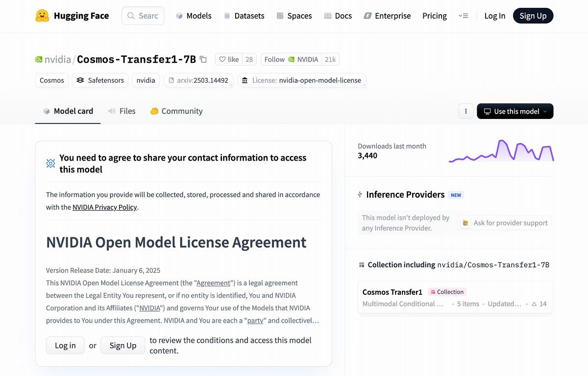Click Log In in the header
588x376 pixels.
coord(495,16)
